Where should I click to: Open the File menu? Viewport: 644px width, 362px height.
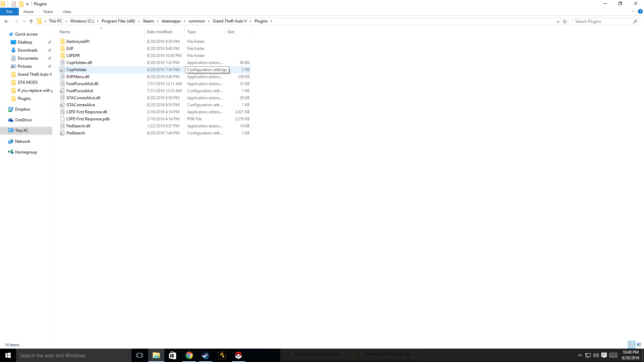(9, 12)
